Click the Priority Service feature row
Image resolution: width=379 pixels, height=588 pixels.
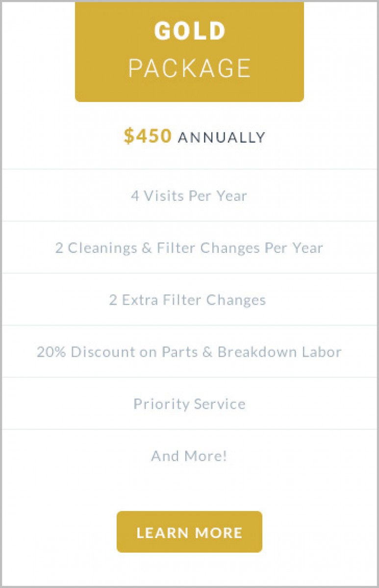189,404
